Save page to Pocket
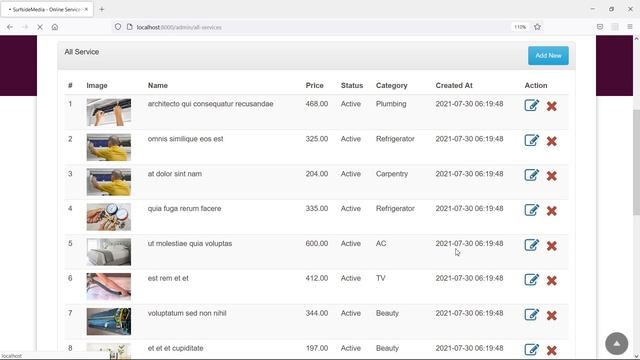 (600, 27)
